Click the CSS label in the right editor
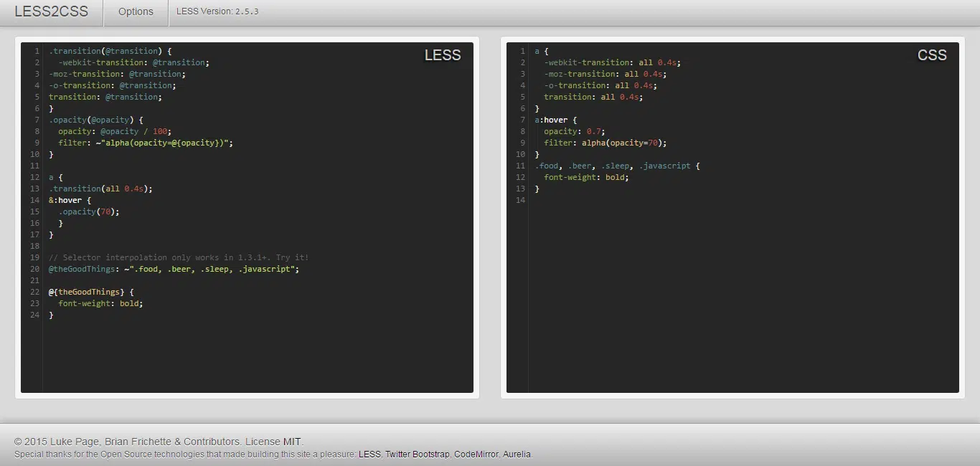 [932, 55]
